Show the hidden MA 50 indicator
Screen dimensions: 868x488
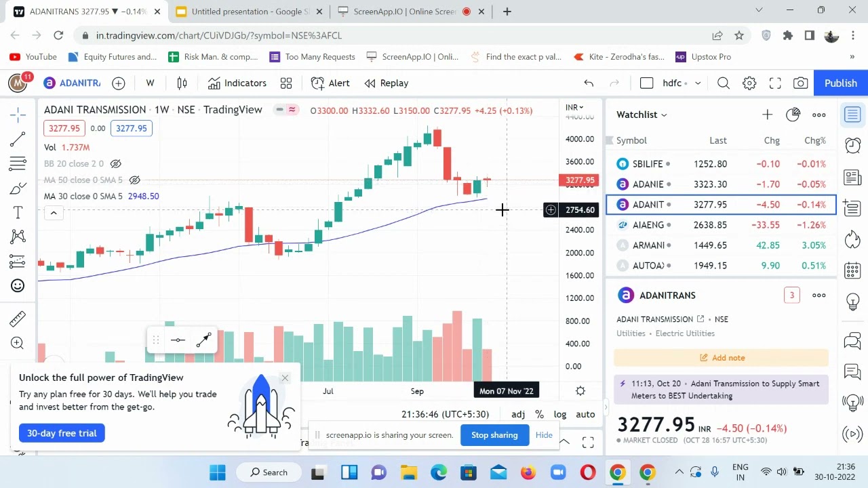pos(135,180)
